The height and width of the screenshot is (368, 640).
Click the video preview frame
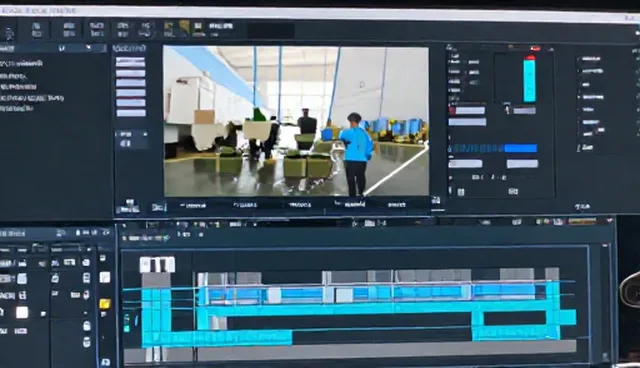[x=296, y=121]
